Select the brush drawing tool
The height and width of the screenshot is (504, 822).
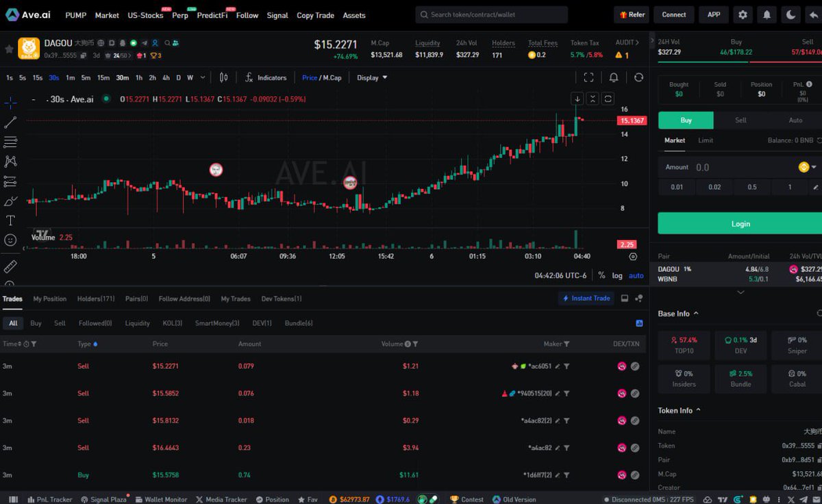pyautogui.click(x=10, y=201)
